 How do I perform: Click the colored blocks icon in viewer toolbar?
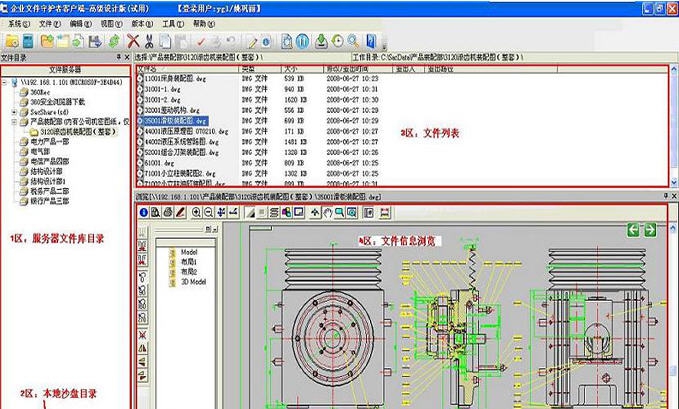coord(286,212)
